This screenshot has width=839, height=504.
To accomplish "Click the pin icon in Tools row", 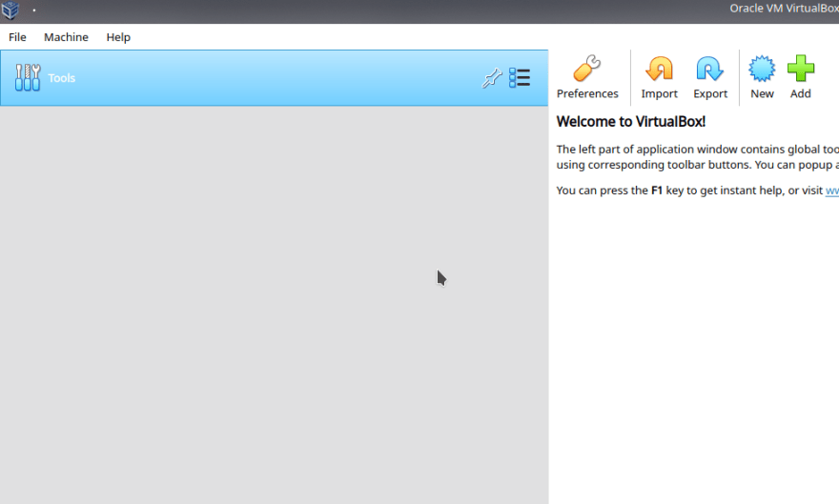I will coord(492,78).
